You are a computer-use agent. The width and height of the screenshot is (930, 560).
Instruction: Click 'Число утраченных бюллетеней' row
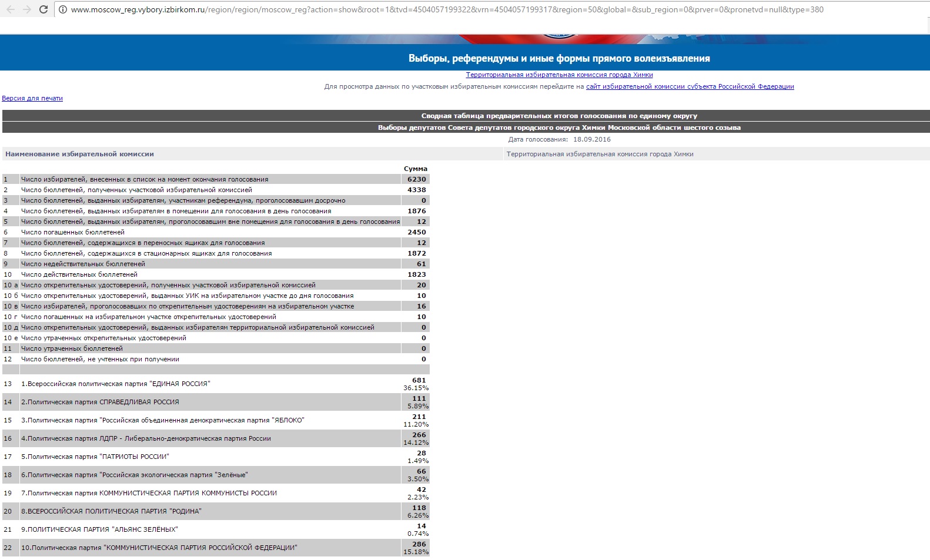[x=72, y=348]
